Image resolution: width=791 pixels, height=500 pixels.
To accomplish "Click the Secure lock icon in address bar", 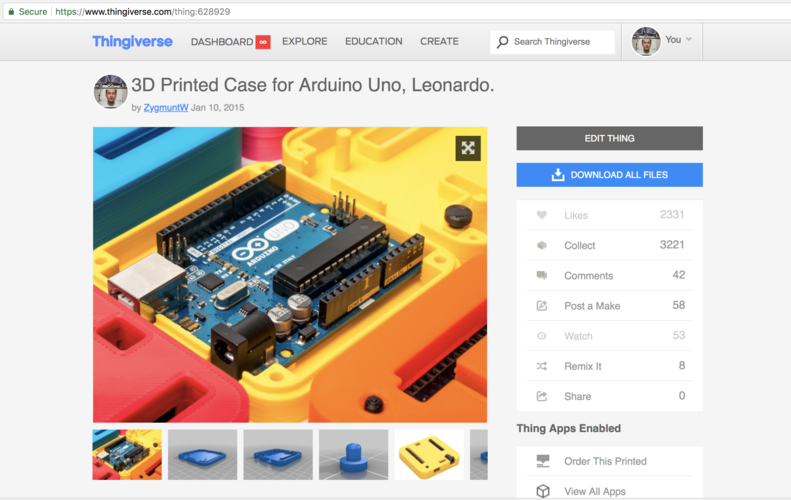I will [x=11, y=12].
